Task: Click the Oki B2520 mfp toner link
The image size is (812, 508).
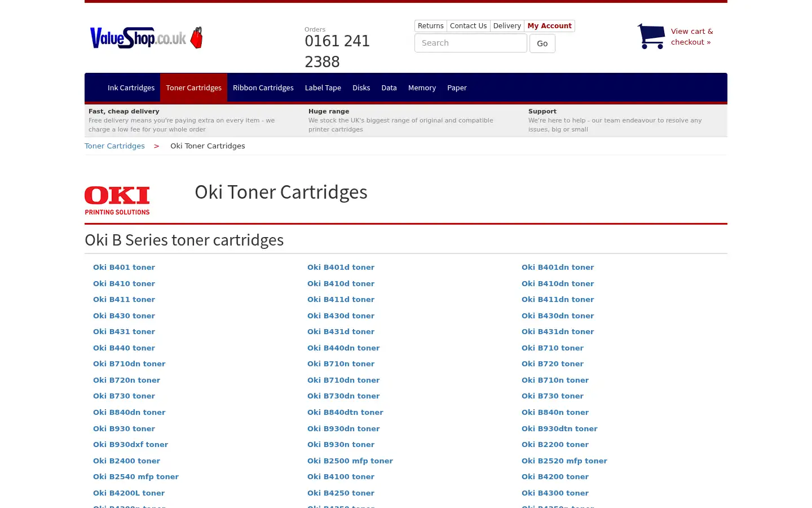Action: 564,461
